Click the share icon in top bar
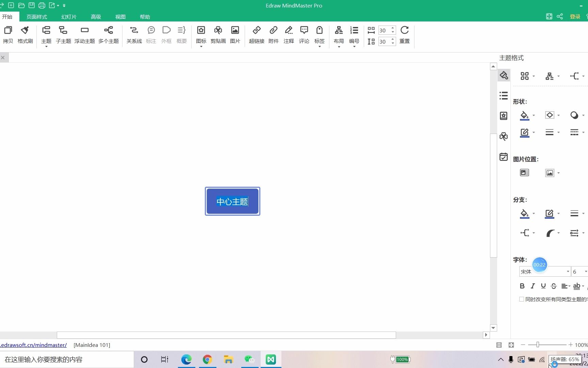Viewport: 588px width, 368px height. pos(560,16)
